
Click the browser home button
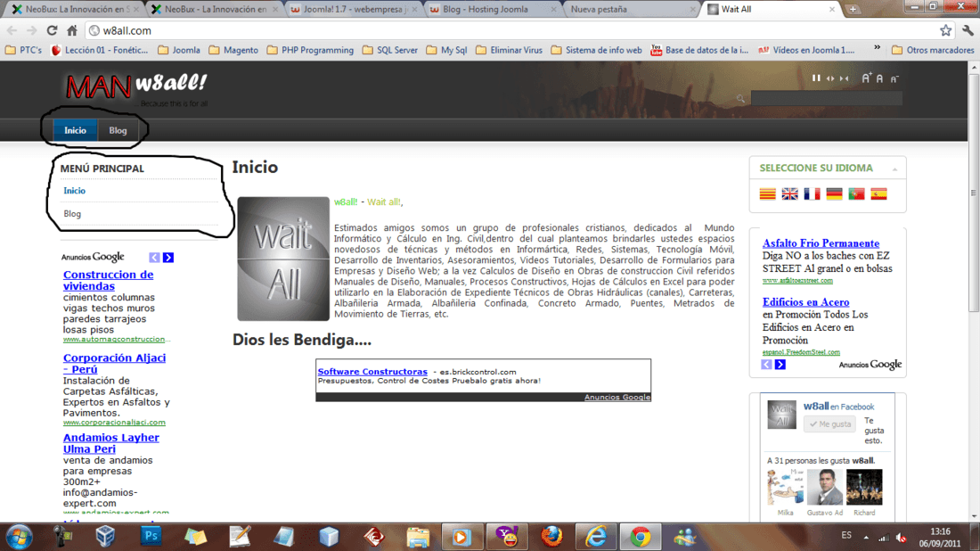tap(72, 30)
